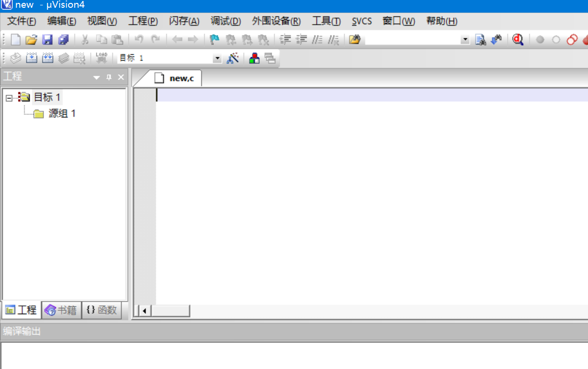Screen dimensions: 588x369
Task: Open target options with the magic wand icon
Action: point(233,58)
